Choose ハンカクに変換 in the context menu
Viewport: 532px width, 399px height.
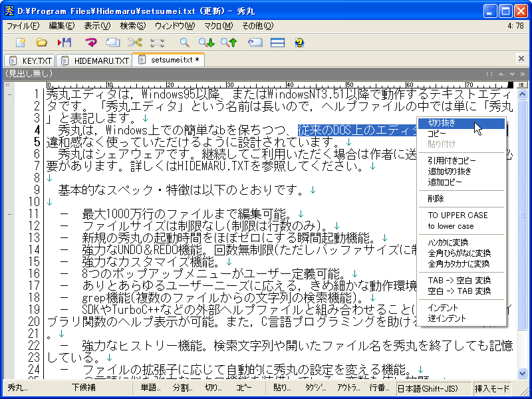462,243
